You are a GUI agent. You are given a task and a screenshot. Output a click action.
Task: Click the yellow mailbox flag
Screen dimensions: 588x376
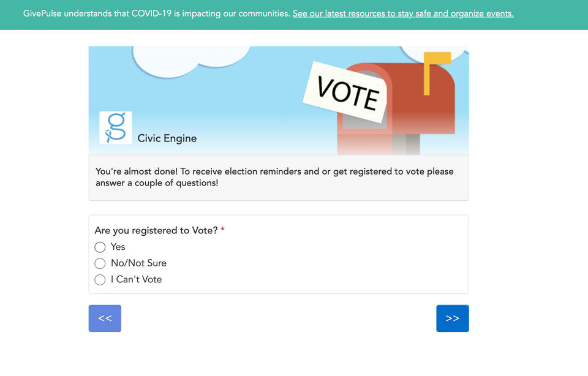(436, 72)
